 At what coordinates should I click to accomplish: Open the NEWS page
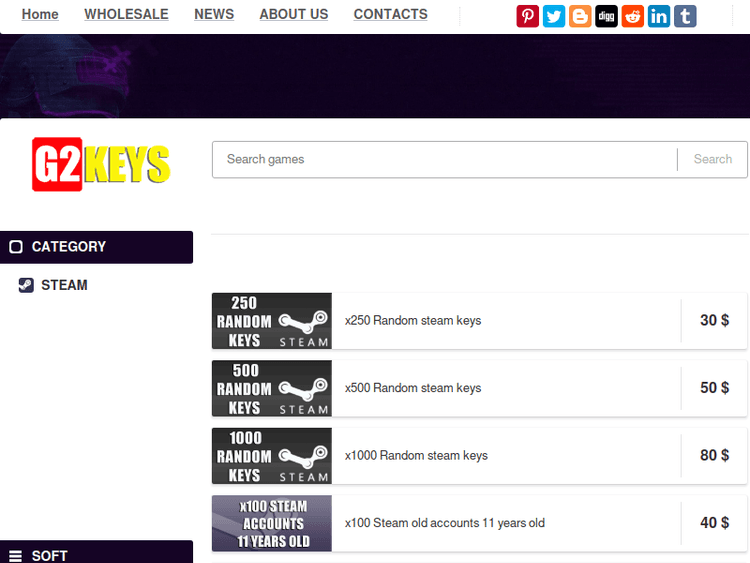214,14
